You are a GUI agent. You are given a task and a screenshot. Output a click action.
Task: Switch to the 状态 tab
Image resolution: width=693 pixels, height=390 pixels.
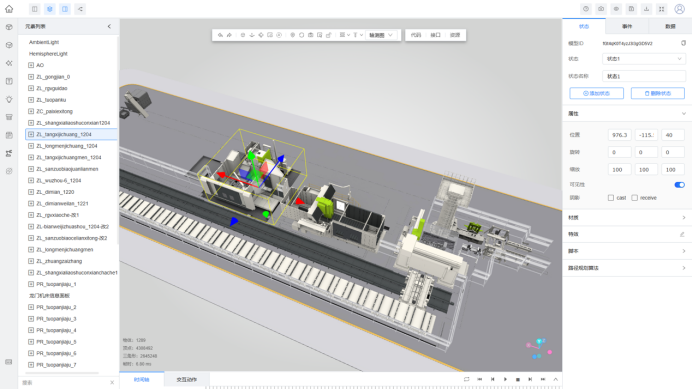coord(584,27)
